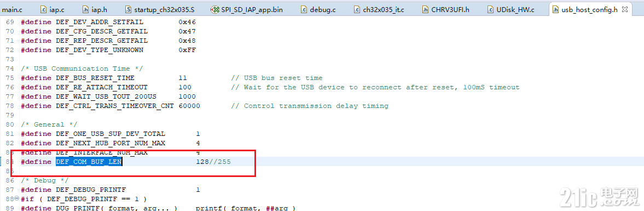Image resolution: width=644 pixels, height=211 pixels.
Task: Click the header icon on usb_host_config.h tab
Action: 556,9
